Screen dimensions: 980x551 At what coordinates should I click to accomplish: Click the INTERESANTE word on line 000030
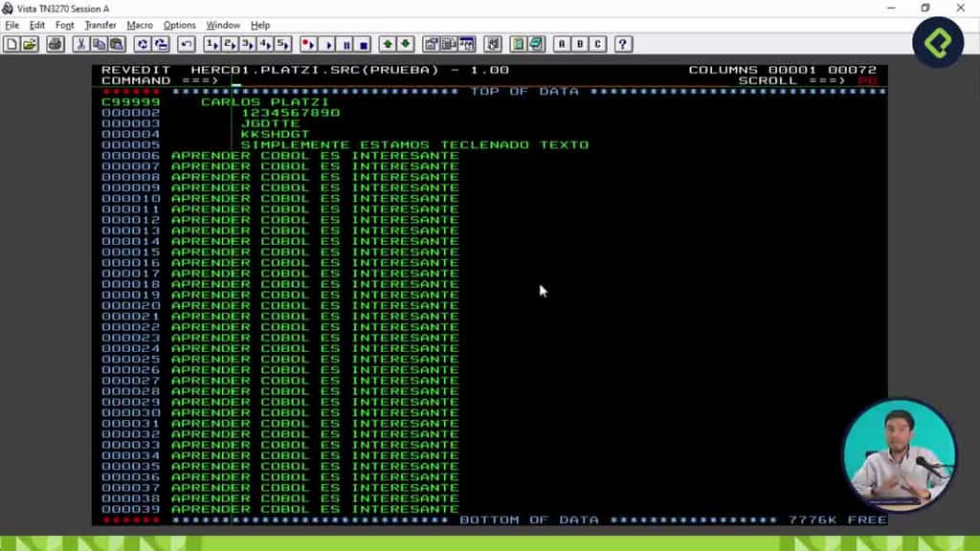coord(405,413)
